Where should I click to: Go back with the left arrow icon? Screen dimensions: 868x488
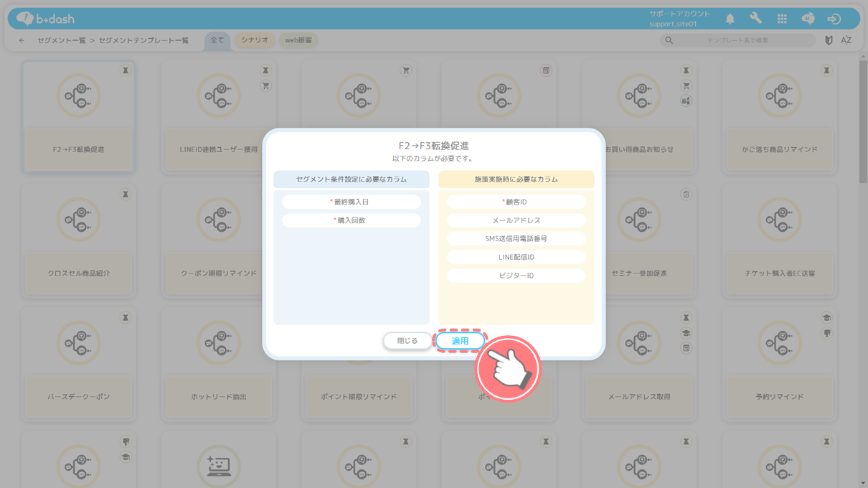pos(22,41)
